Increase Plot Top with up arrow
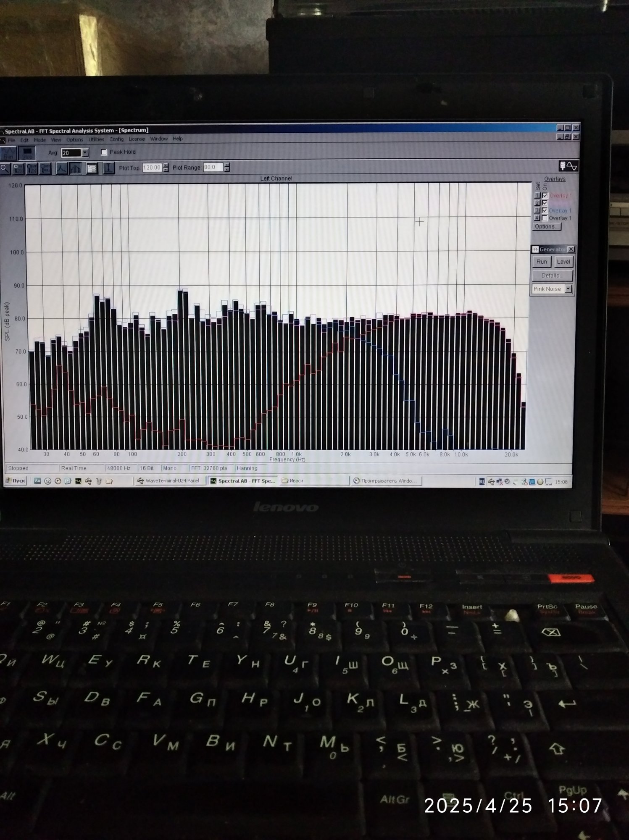Image resolution: width=629 pixels, height=840 pixels. click(166, 165)
